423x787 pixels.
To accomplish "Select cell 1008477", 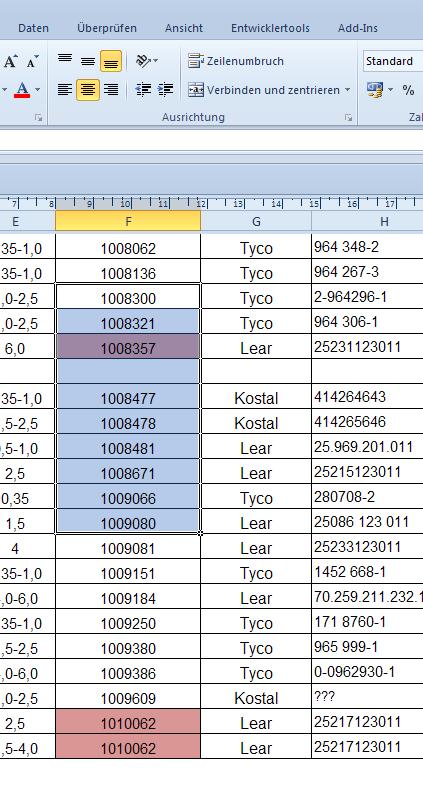I will click(x=128, y=397).
